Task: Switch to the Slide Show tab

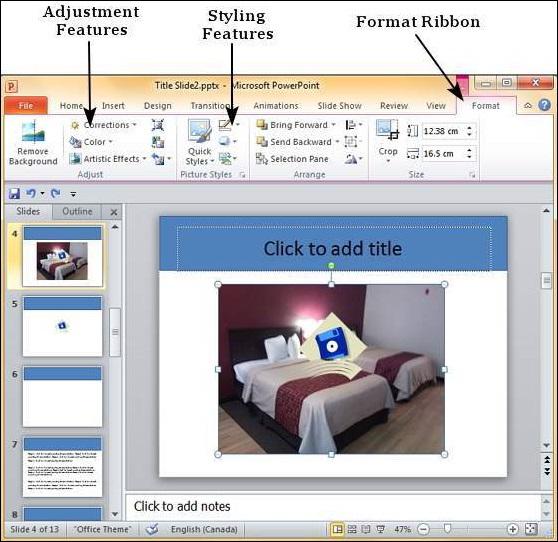Action: point(339,106)
